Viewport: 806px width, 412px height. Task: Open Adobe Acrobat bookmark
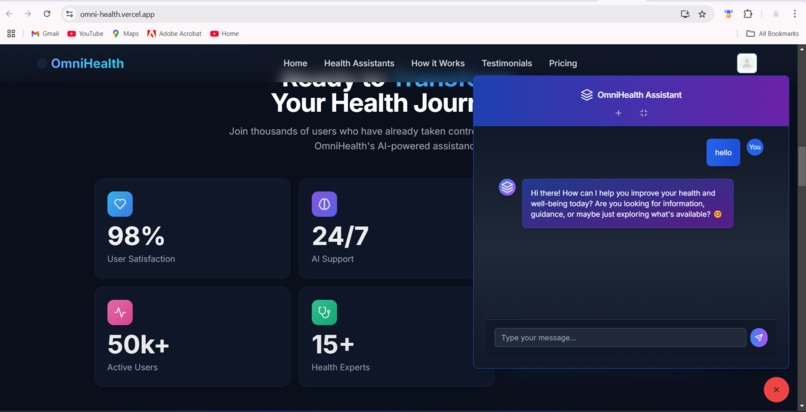coord(174,33)
